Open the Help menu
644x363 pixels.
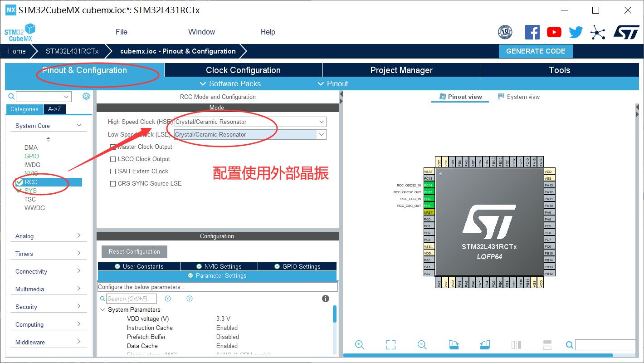click(268, 32)
